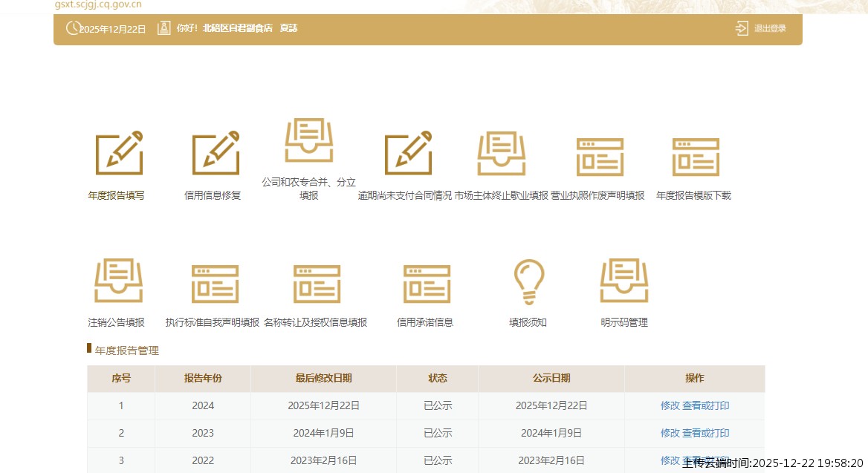Screen dimensions: 868x473
Task: Click 修改 for the 2024 report
Action: [670, 405]
